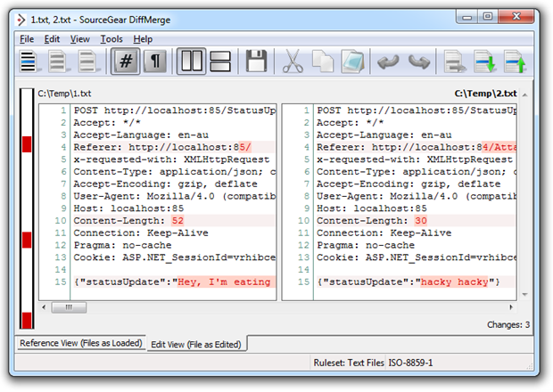
Task: Click the Save floppy disk icon
Action: click(x=256, y=61)
